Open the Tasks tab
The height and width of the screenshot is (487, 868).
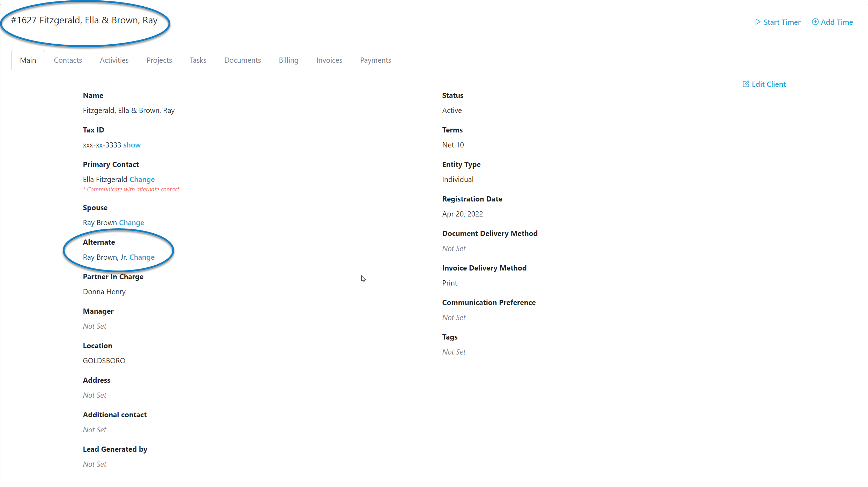click(x=198, y=60)
